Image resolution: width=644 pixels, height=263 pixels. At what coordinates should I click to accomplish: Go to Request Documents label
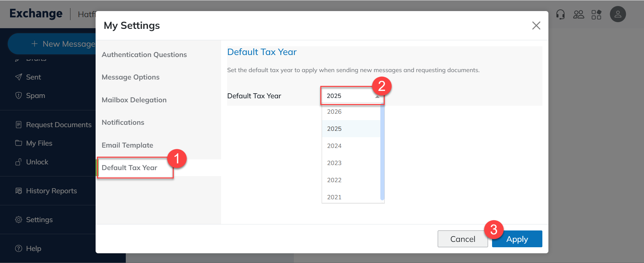pyautogui.click(x=59, y=125)
